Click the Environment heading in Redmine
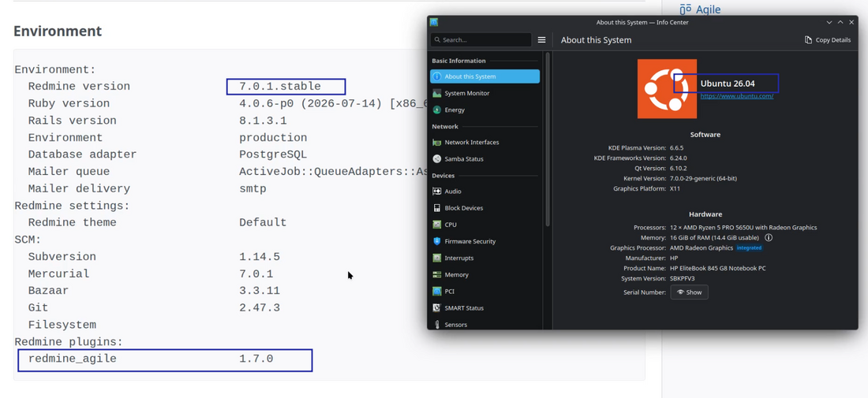Image resolution: width=868 pixels, height=398 pixels. point(58,31)
